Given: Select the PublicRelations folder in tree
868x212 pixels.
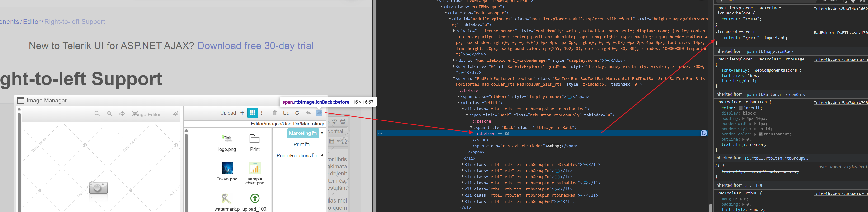Looking at the screenshot, I should coord(297,156).
